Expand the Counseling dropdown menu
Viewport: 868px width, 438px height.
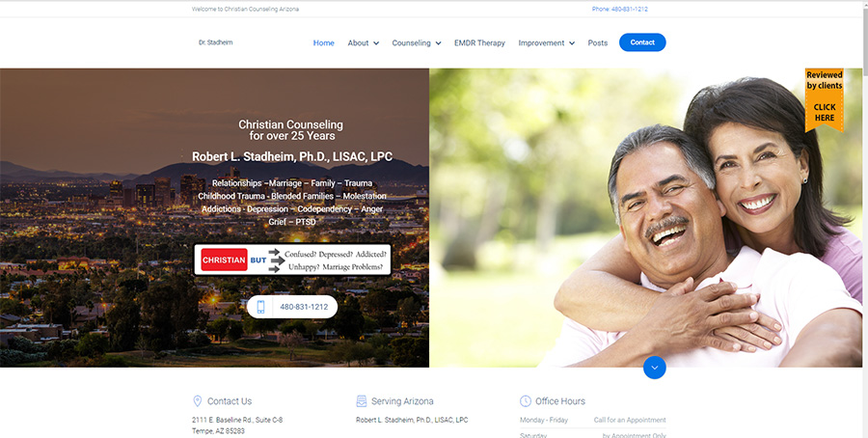point(417,43)
